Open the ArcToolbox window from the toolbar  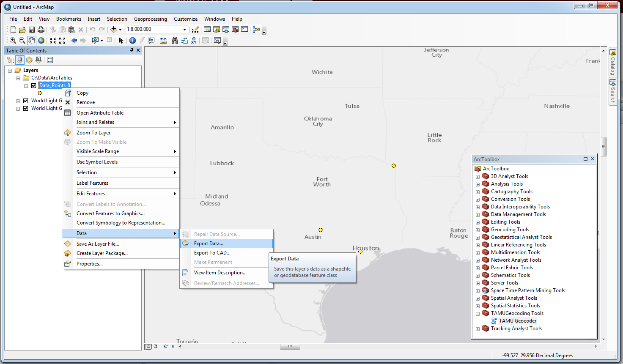pyautogui.click(x=235, y=30)
